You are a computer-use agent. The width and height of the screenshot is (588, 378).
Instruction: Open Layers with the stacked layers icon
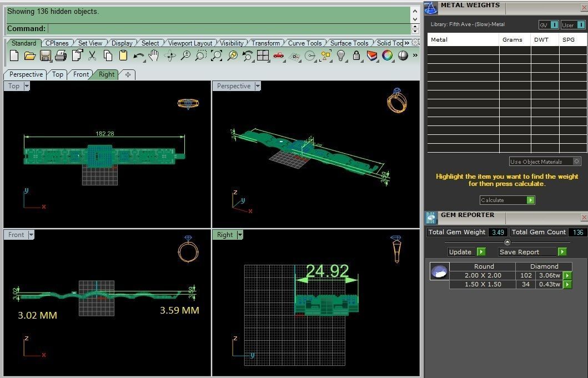tap(371, 56)
